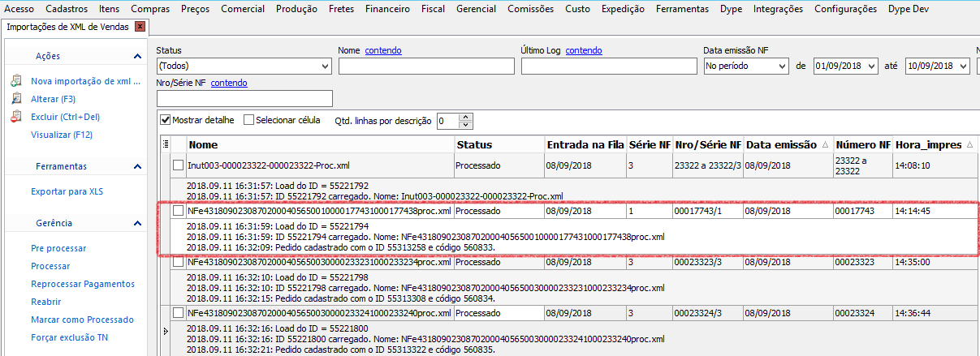Toggle the Selecionar célula checkbox
Screen dimensions: 980x356
click(248, 120)
